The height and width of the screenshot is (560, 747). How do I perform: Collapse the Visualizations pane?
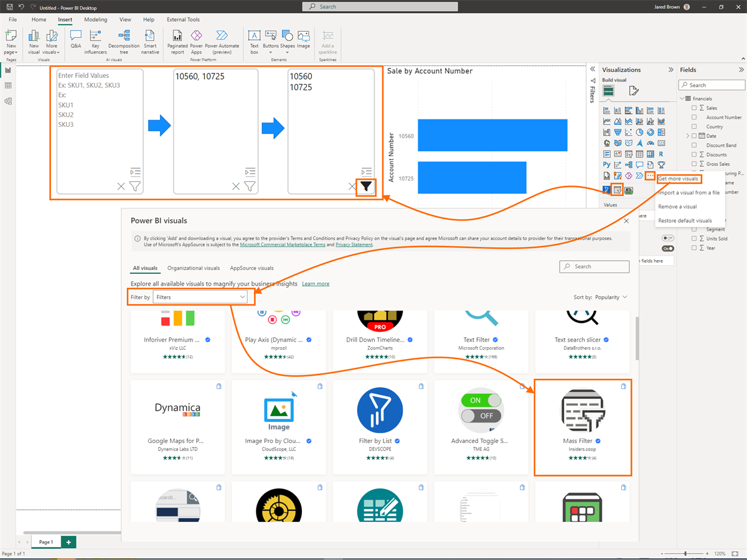[x=670, y=70]
